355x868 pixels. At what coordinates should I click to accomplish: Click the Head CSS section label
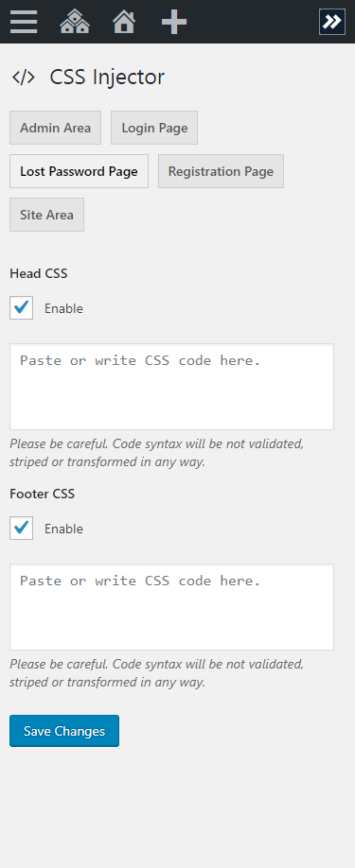(39, 273)
